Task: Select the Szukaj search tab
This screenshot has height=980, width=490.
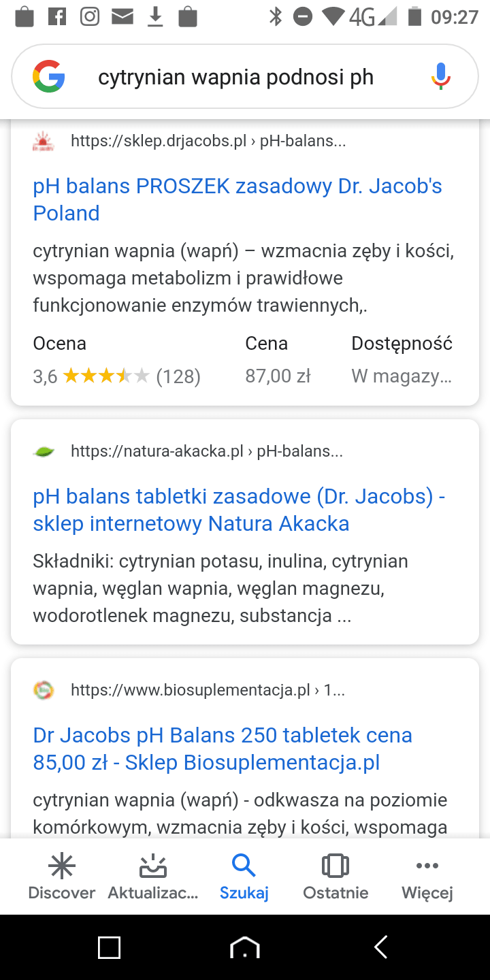Action: point(244,878)
